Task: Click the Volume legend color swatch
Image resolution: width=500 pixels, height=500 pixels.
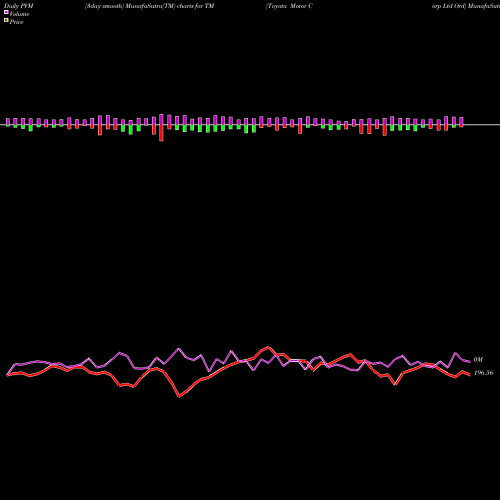Action: [x=6, y=12]
